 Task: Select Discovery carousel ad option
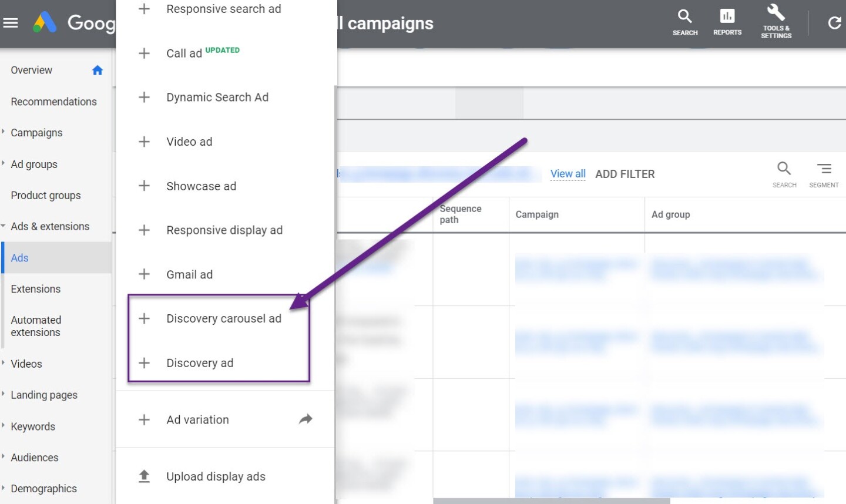223,318
